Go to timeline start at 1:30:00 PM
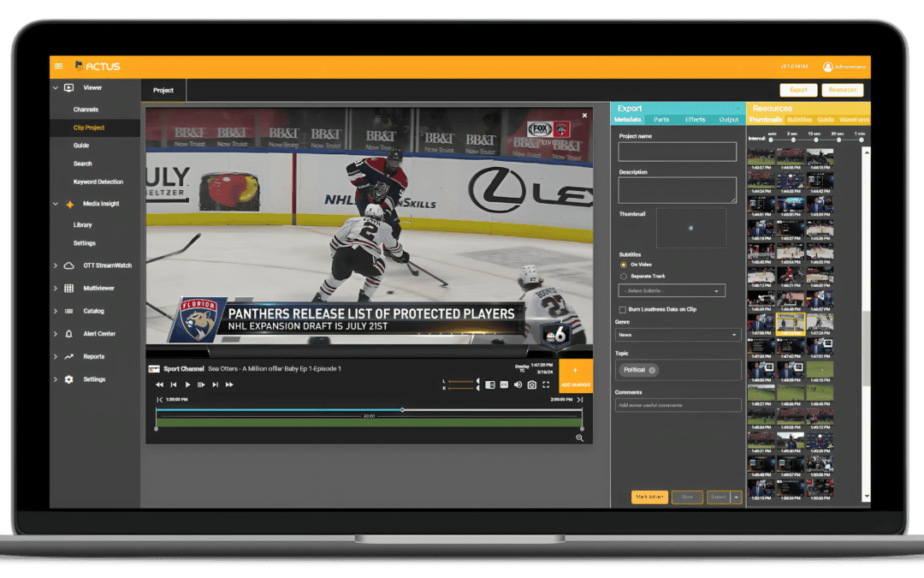 [x=160, y=399]
